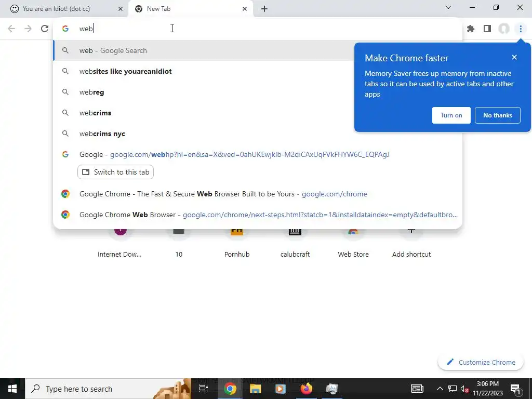Reload the page with the refresh icon
The image size is (532, 399).
[45, 29]
